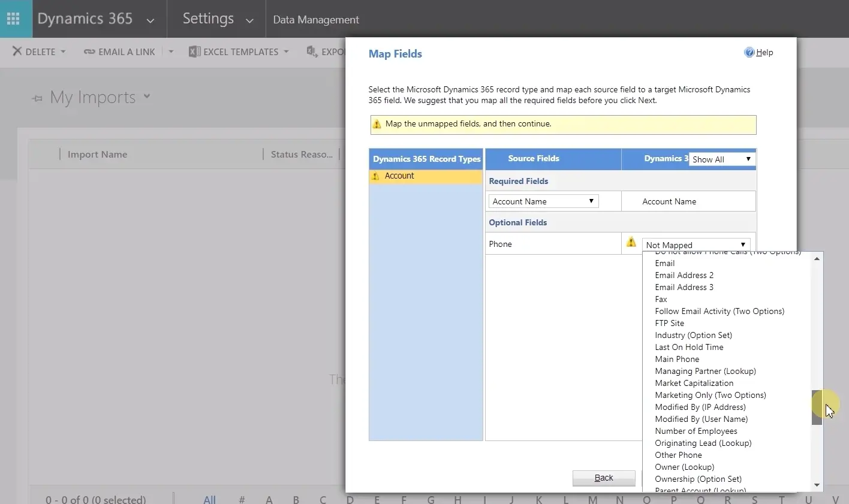Click warning icon beside Phone mapping
This screenshot has width=849, height=504.
tap(631, 242)
